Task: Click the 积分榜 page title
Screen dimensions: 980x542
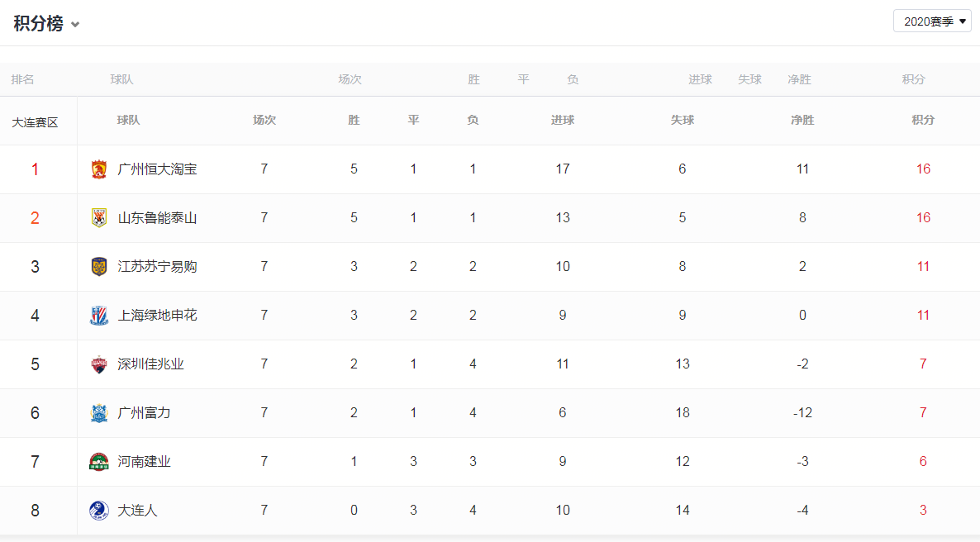Action: 38,24
